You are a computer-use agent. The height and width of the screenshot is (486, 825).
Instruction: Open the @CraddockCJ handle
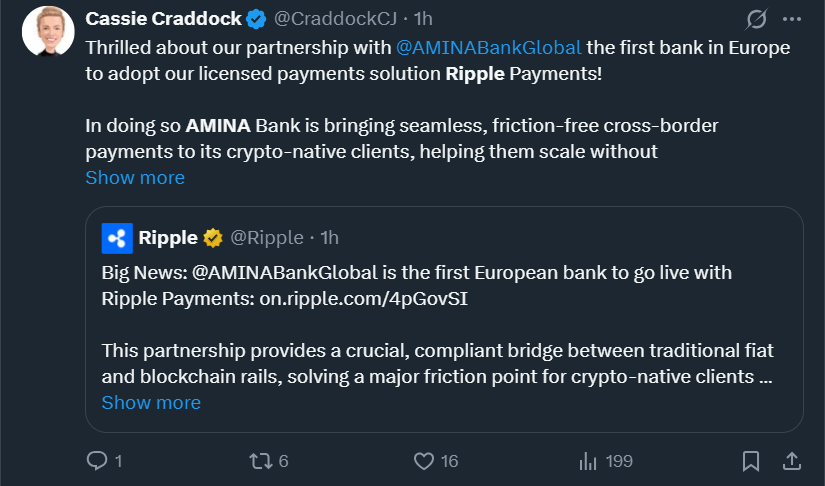pyautogui.click(x=325, y=19)
